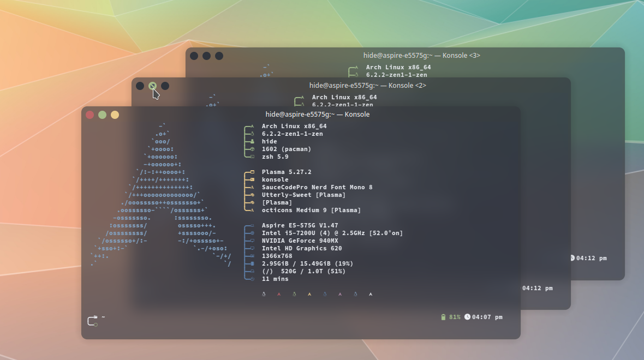Screen dimensions: 644x360
Task: Click the user icon beside 'hide'
Action: point(252,142)
